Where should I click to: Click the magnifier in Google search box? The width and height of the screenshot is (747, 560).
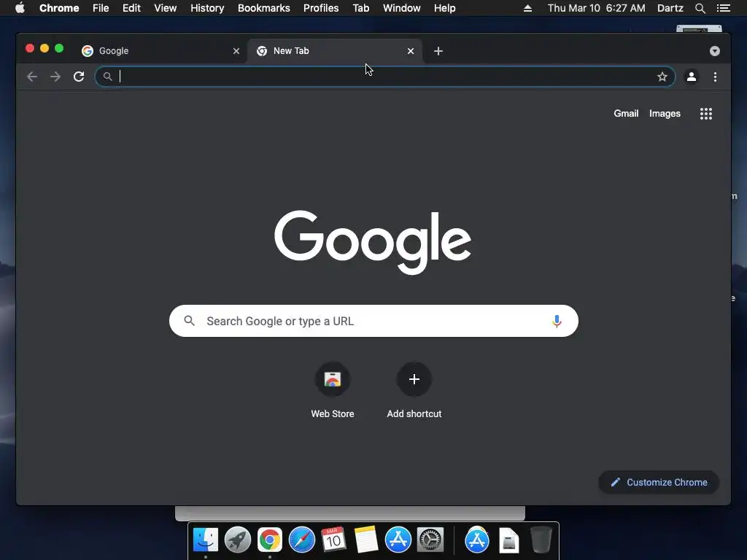[189, 321]
